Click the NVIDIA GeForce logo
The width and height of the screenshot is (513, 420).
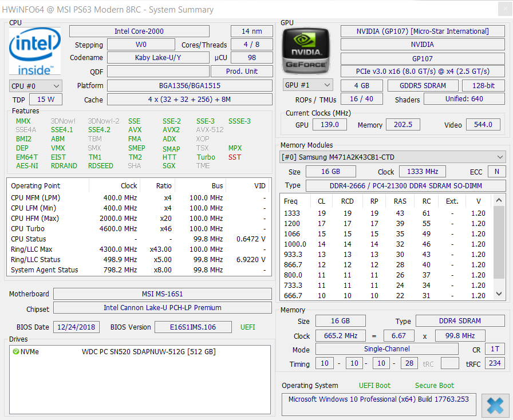tap(306, 51)
